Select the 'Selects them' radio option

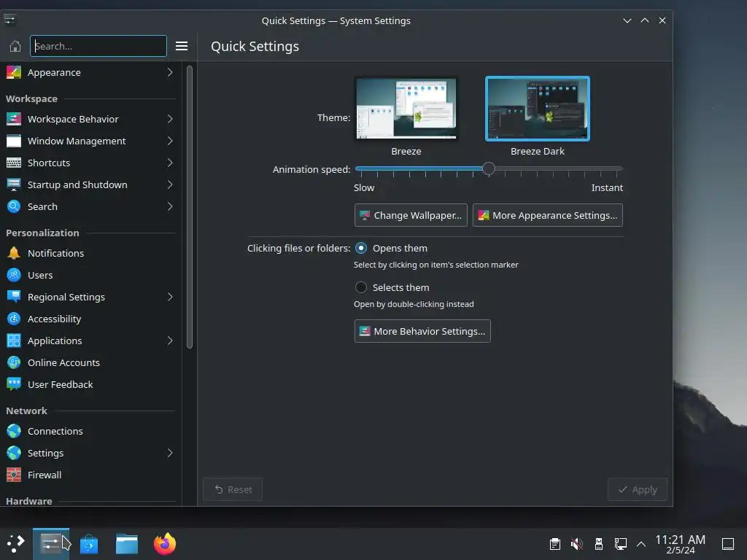[361, 287]
